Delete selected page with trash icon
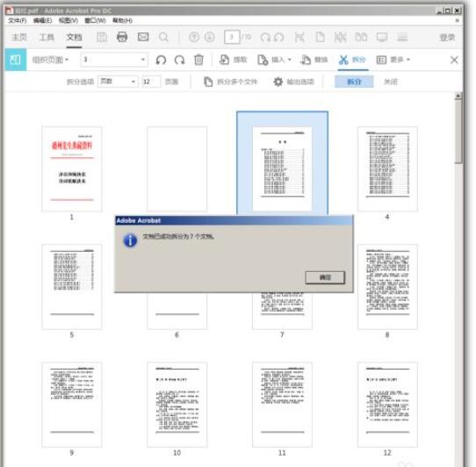476x467 pixels. 198,60
